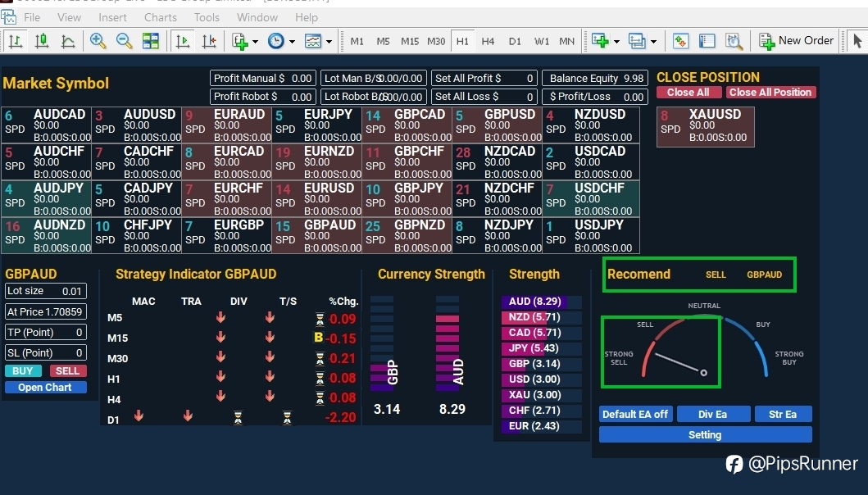The width and height of the screenshot is (868, 495).
Task: Open the Setting button
Action: tap(705, 434)
